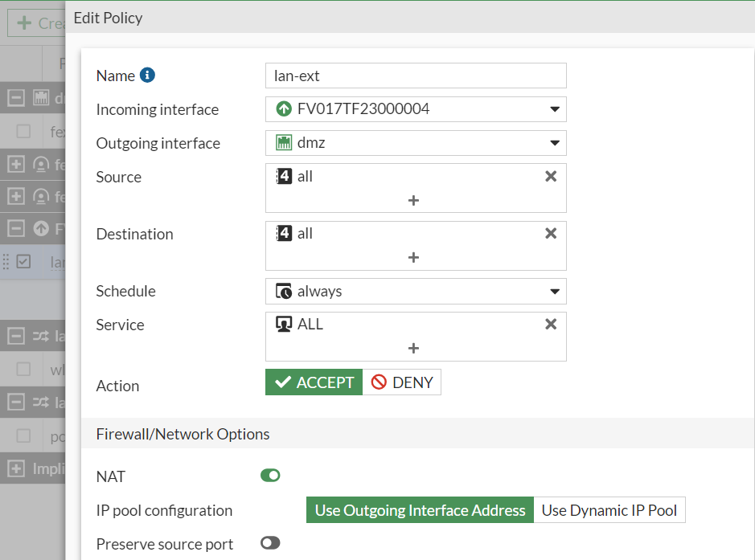Add a new Source address with plus

(413, 200)
